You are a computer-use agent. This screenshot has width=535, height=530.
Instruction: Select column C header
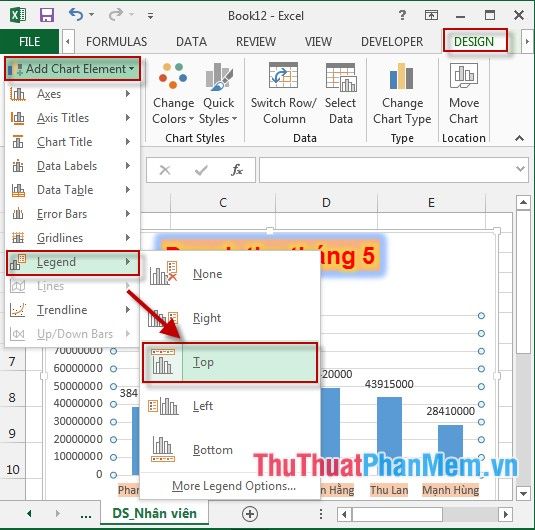[223, 203]
